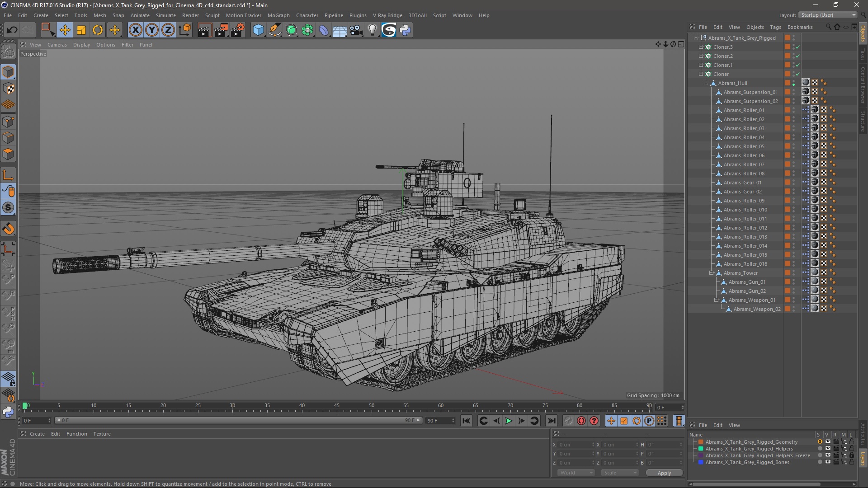
Task: Expand the Cloner.2 object node
Action: click(701, 56)
